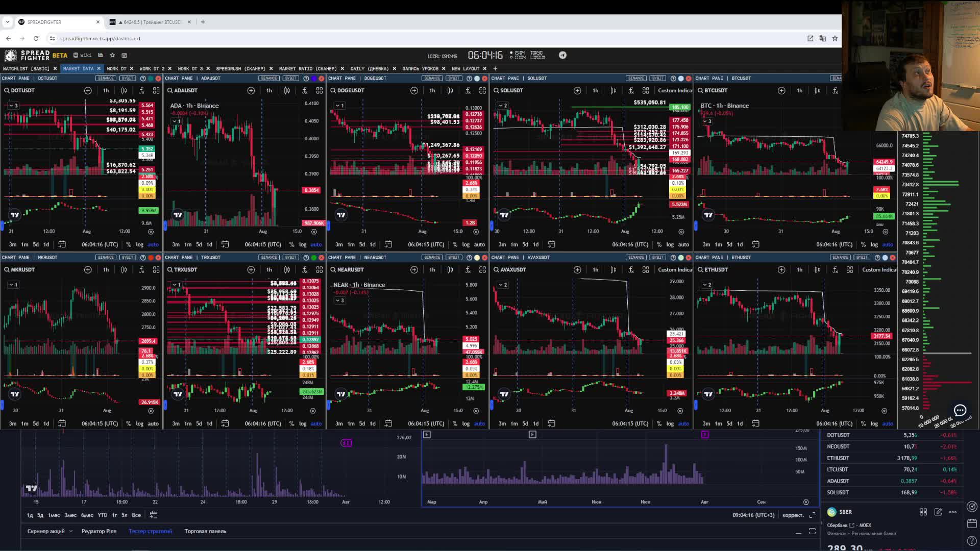Viewport: 980px width, 551px height.
Task: Toggle auto scaling on the NEARUSDT chart
Action: tap(479, 423)
